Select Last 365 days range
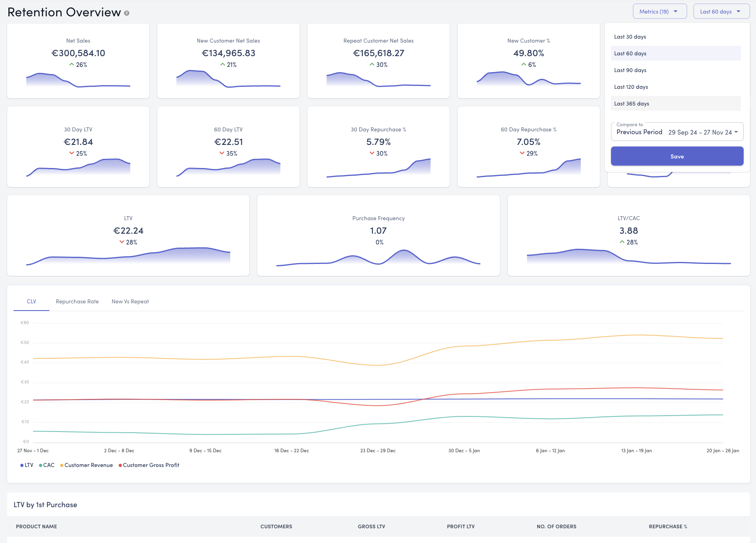Screen dimensions: 756x543 click(x=631, y=104)
